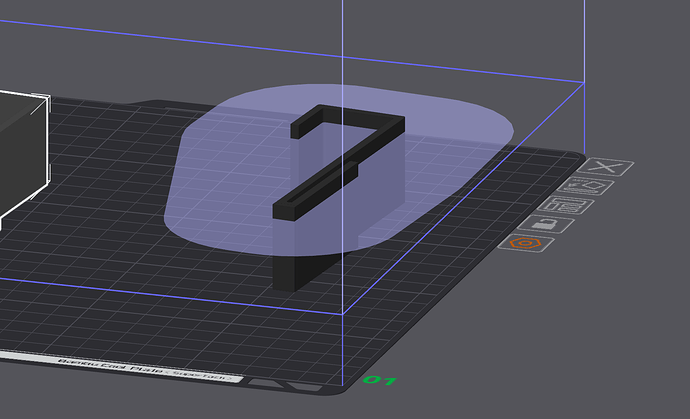The image size is (690, 419).
Task: Click the green plate number 01
Action: point(380,380)
